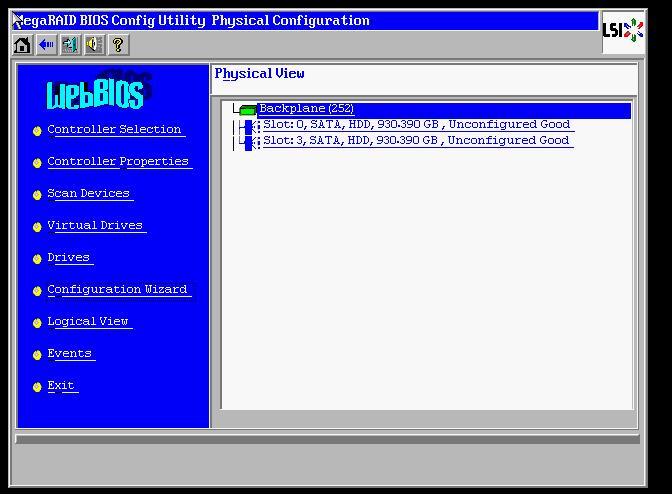Click Scan Devices link

(89, 194)
